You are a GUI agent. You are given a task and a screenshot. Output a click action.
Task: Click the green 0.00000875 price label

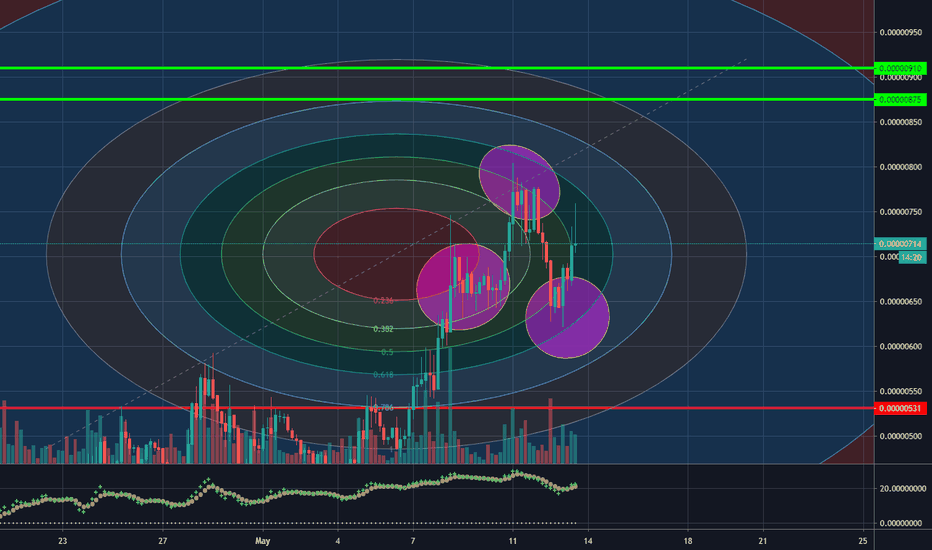click(900, 99)
